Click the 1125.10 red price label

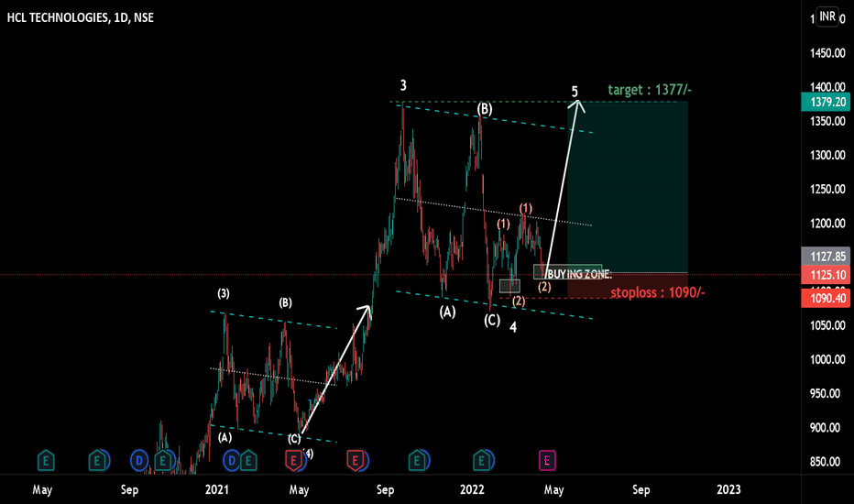[826, 275]
